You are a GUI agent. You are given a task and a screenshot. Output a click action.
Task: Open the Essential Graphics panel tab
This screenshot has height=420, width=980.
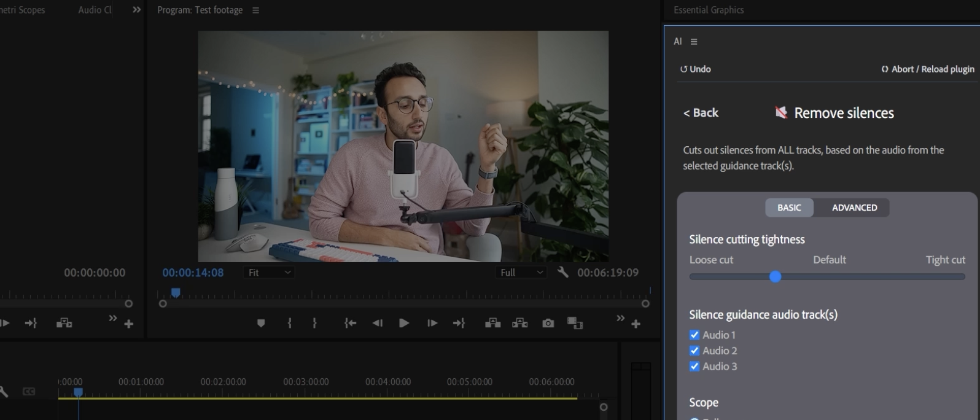pos(709,10)
